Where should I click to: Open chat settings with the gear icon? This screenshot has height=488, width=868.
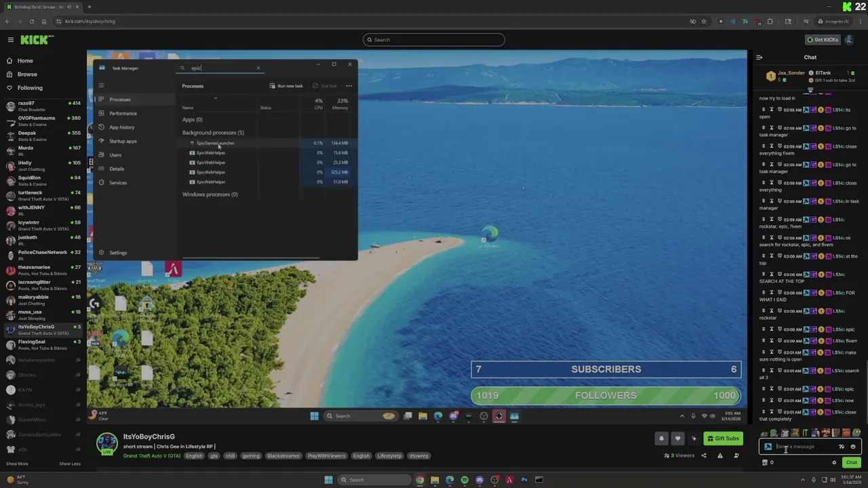point(834,463)
